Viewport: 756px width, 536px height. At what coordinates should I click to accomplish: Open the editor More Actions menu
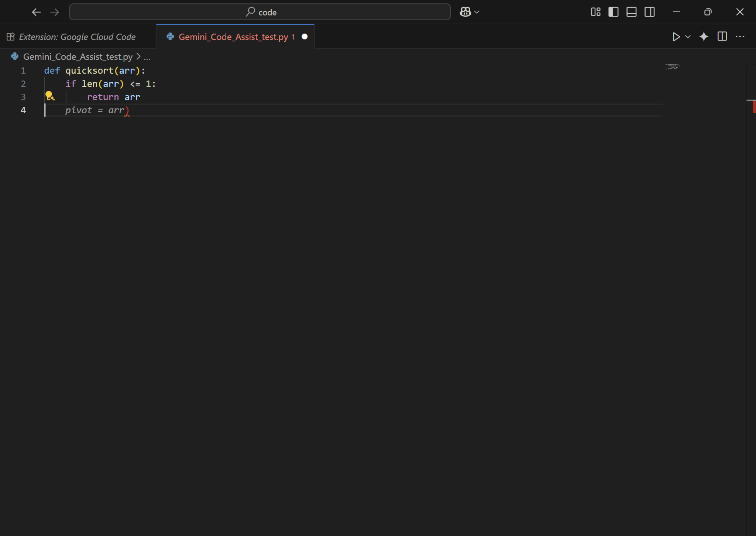[x=740, y=37]
